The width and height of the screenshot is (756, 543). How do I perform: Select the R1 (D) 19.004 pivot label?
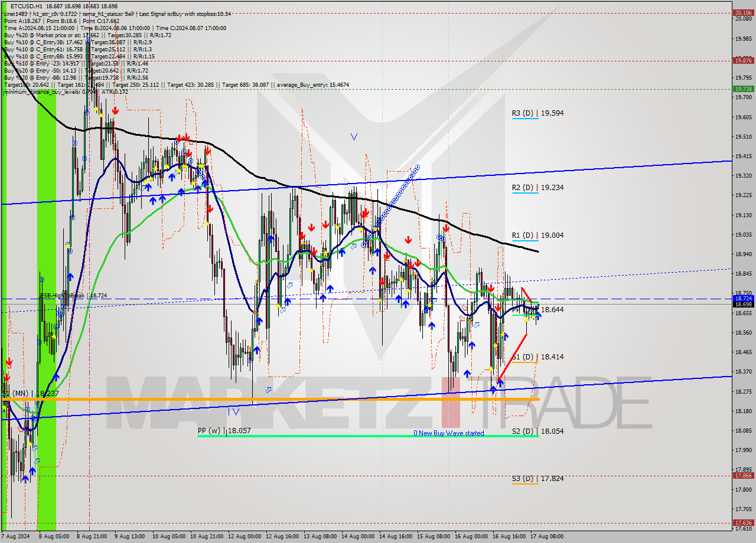coord(537,235)
